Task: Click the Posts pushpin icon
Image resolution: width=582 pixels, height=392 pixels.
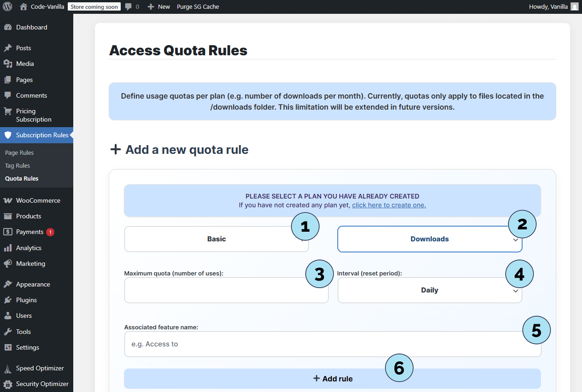Action: tap(7, 48)
